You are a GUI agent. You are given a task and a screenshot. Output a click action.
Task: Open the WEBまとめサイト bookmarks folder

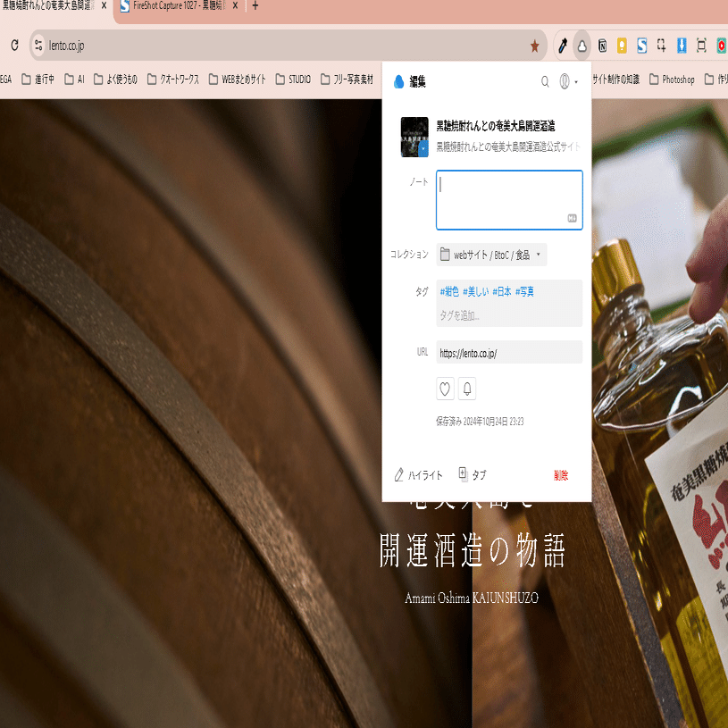(x=238, y=79)
